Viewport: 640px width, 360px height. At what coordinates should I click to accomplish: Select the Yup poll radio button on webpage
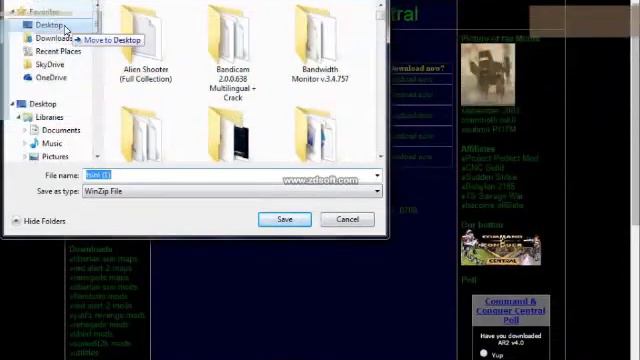point(484,353)
